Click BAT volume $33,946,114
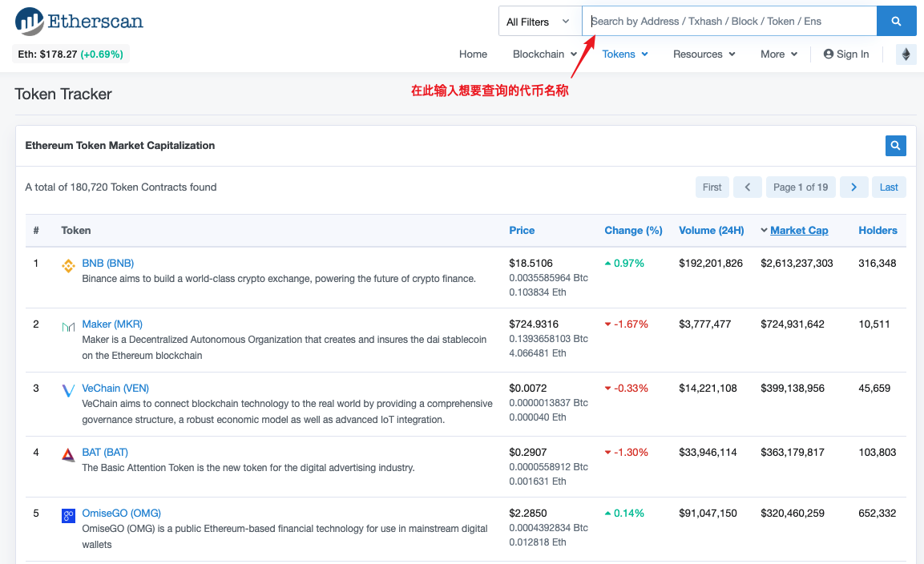924x564 pixels. (708, 453)
